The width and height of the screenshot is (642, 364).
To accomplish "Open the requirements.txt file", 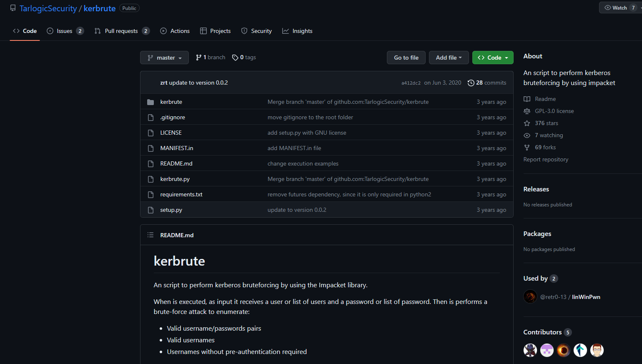I will tap(181, 195).
